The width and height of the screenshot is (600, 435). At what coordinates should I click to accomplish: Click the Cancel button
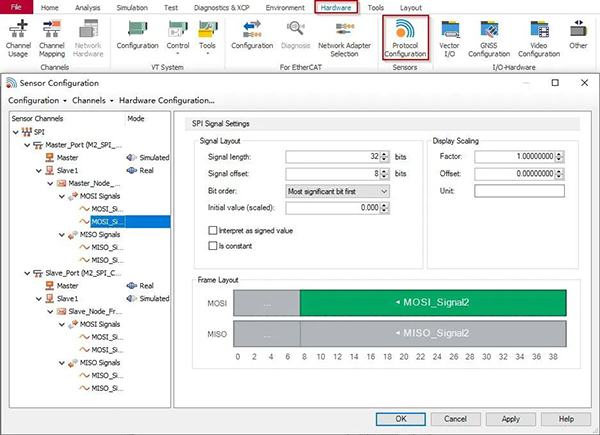click(x=455, y=419)
